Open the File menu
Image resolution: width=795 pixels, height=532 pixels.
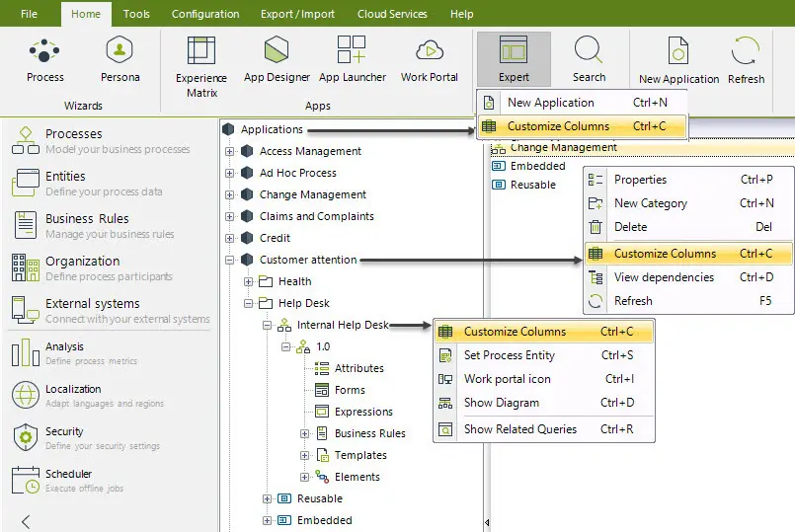coord(29,14)
